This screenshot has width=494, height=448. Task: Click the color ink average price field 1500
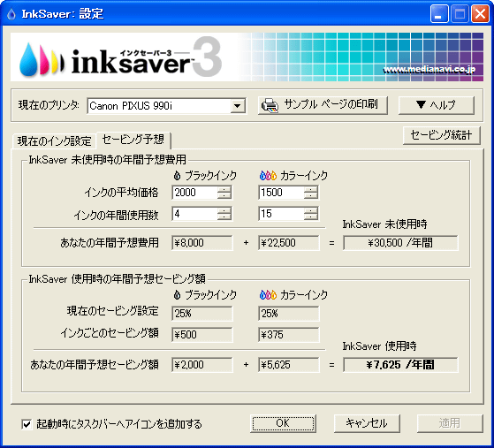coord(281,193)
